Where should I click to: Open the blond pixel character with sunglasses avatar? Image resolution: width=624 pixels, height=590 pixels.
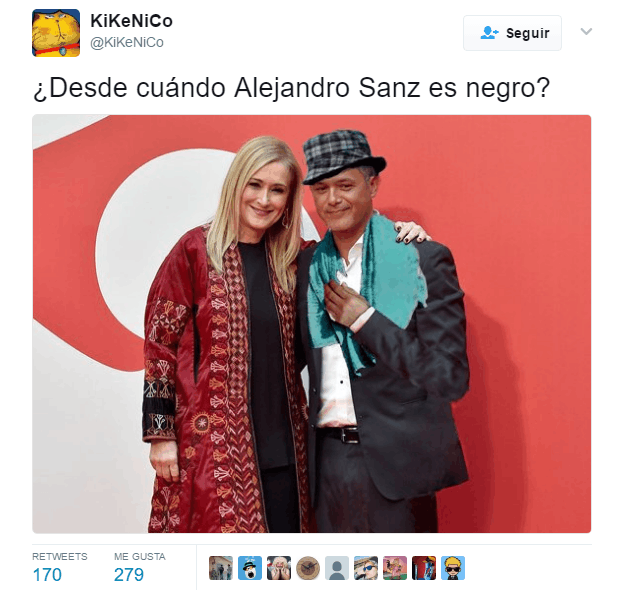coord(453,568)
